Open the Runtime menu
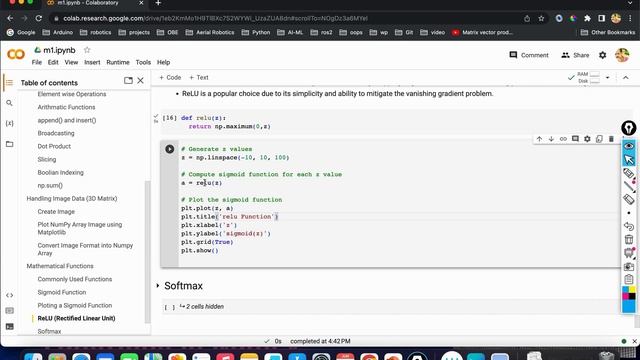Viewport: 640px width, 360px height. point(118,62)
